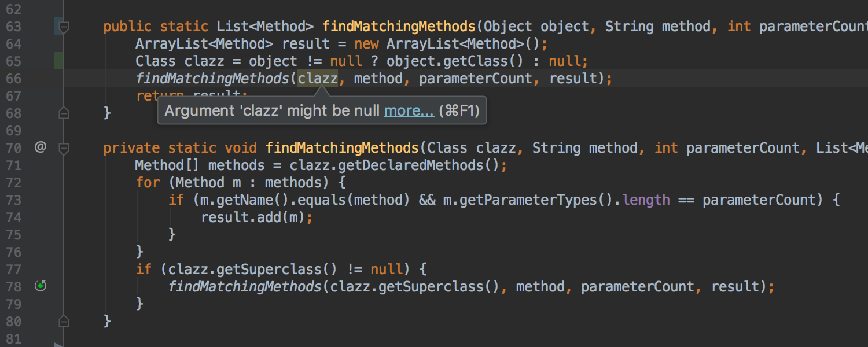Open the 'more...' link in the tooltip
This screenshot has height=347, width=868.
(x=409, y=111)
